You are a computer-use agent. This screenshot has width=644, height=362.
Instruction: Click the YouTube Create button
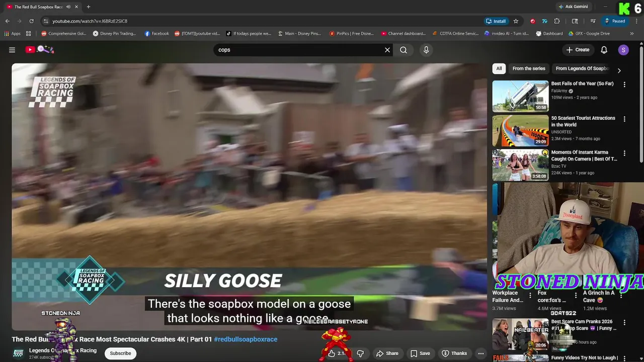[x=578, y=50]
